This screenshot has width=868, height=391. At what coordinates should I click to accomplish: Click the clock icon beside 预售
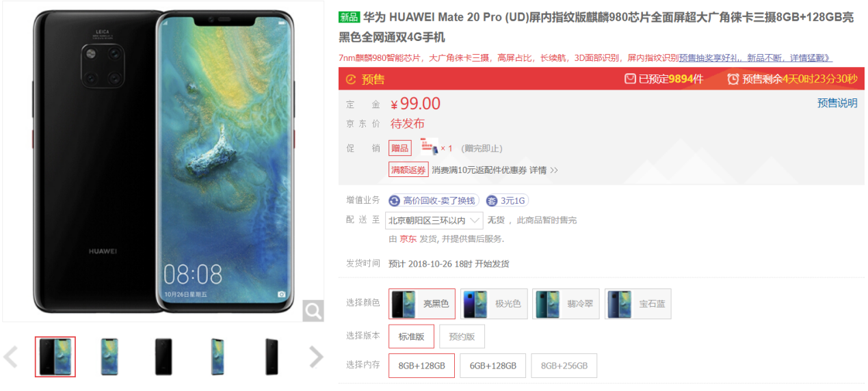(x=351, y=79)
